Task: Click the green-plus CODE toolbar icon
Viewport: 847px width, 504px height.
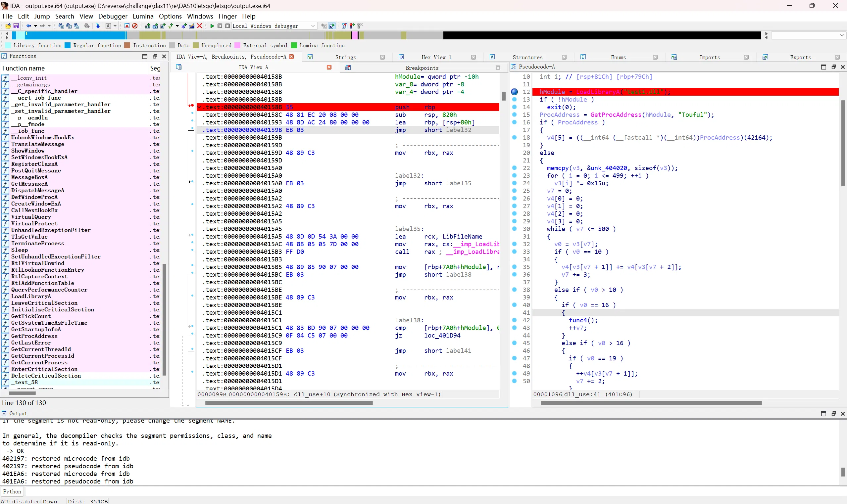Action: pyautogui.click(x=148, y=26)
